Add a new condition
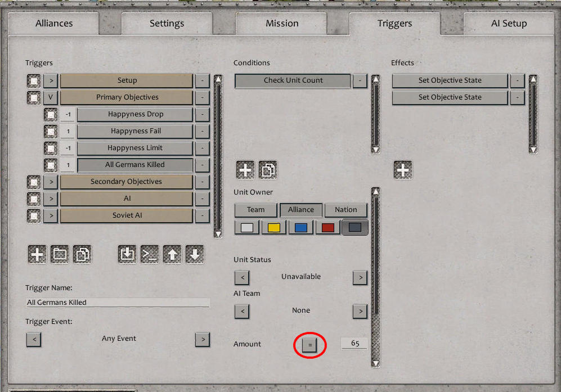The height and width of the screenshot is (392, 561). click(245, 170)
